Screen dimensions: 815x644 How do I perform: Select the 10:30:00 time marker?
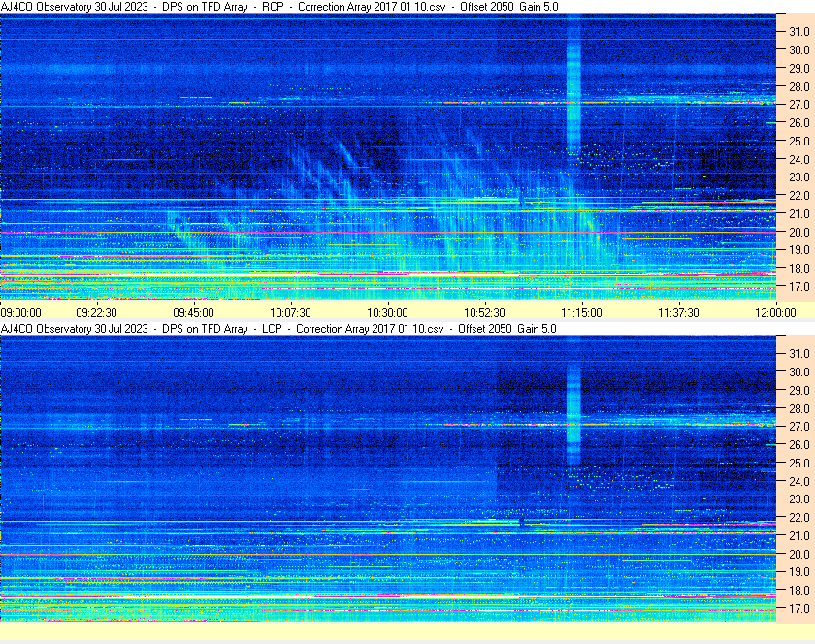click(x=387, y=312)
